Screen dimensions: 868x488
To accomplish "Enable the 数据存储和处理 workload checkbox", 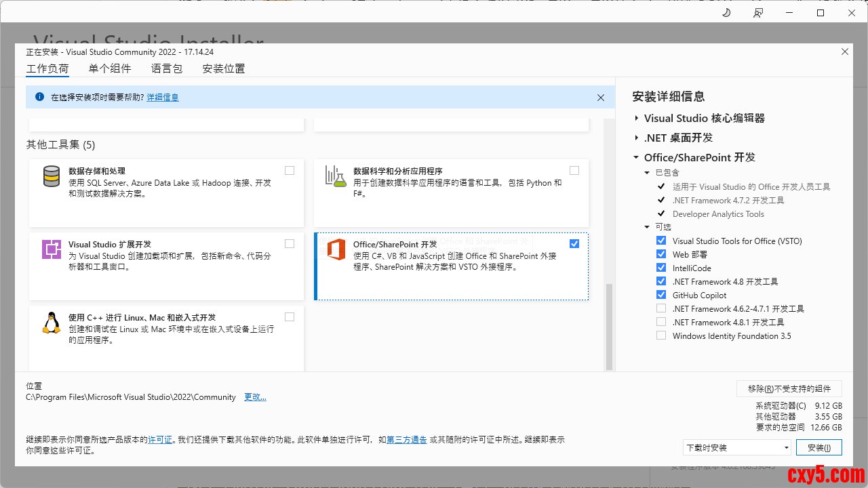I will pyautogui.click(x=290, y=171).
